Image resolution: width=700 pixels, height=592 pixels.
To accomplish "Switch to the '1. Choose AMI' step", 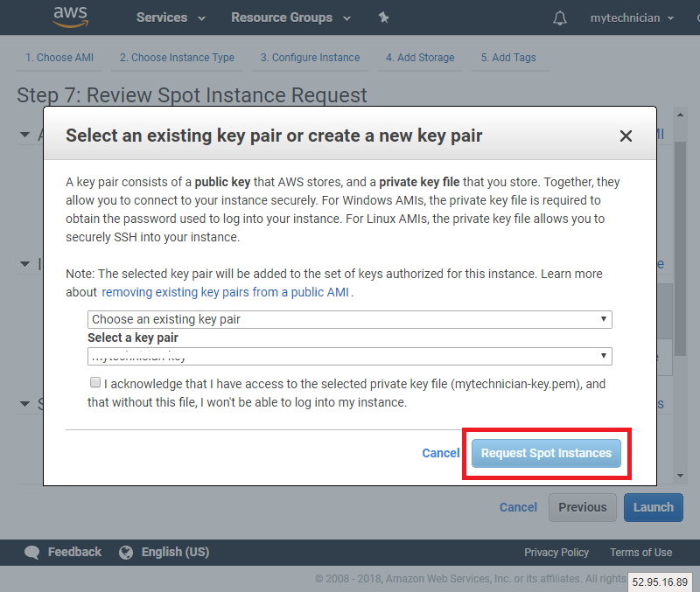I will click(59, 58).
